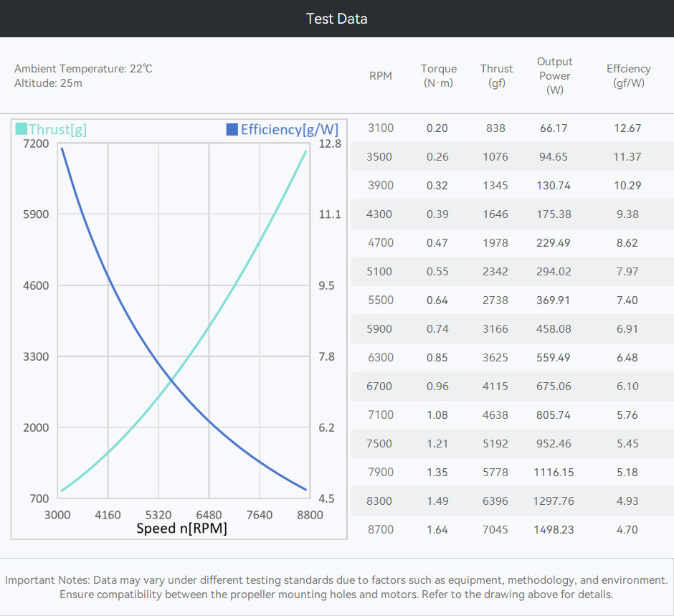Click the Test Data title
The width and height of the screenshot is (674, 616).
click(336, 19)
